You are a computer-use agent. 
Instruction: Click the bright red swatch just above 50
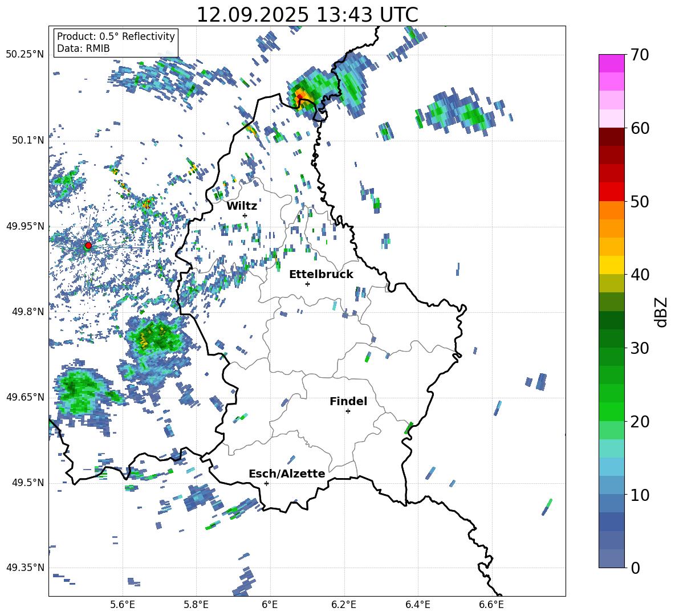point(611,192)
